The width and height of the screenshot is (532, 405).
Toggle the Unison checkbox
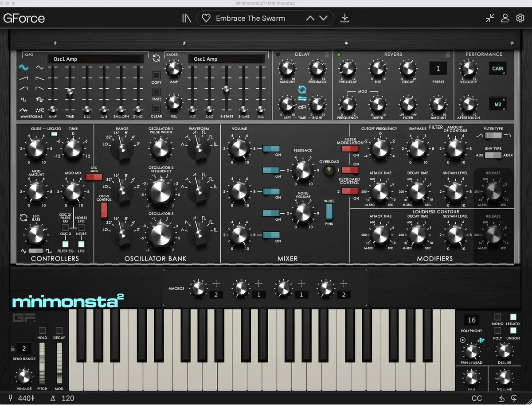tap(513, 331)
